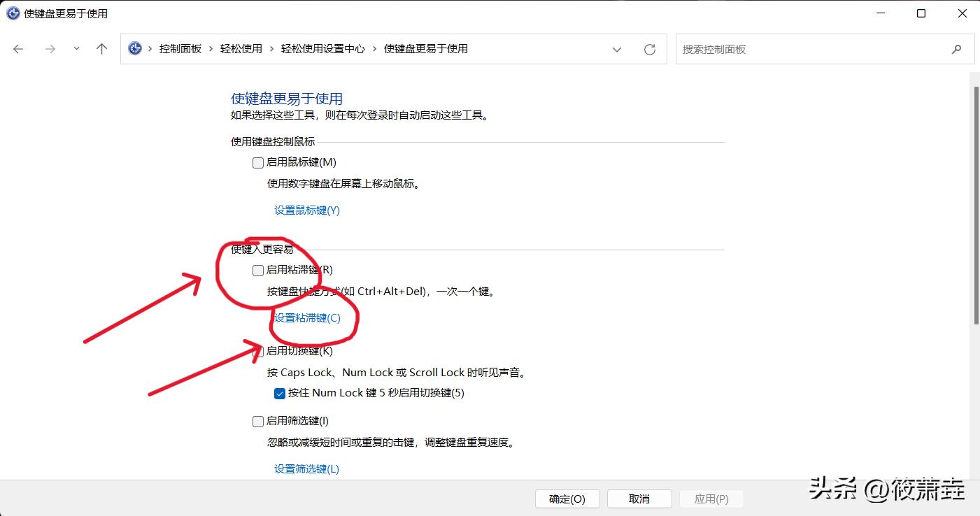Click the Control Panel logo in the address bar

point(134,48)
